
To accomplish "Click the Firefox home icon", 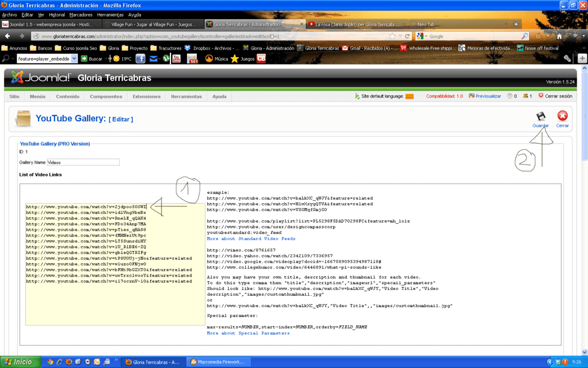I will click(559, 36).
